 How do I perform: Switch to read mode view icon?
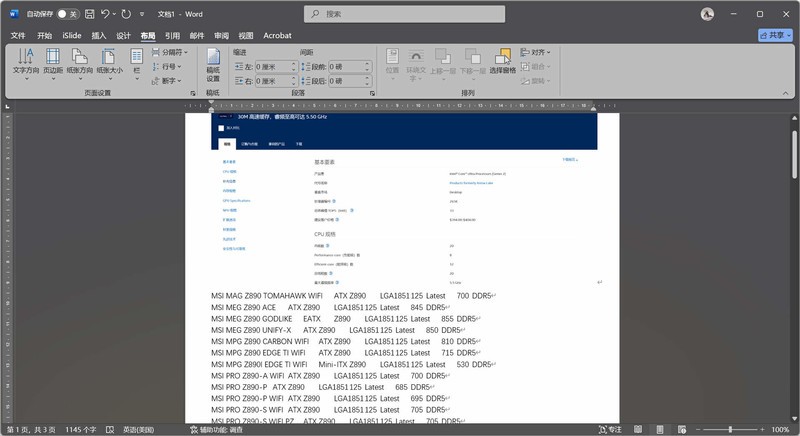point(638,430)
